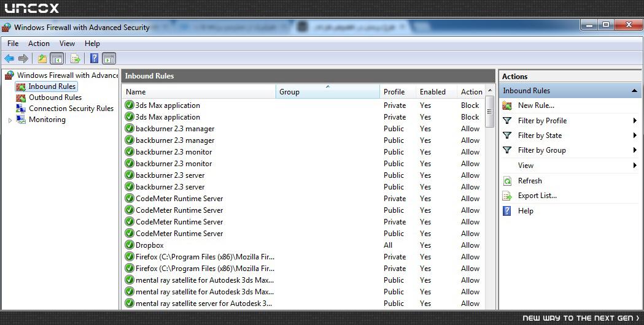Click View in the Actions pane
Screen dimensions: 644x325
point(526,166)
